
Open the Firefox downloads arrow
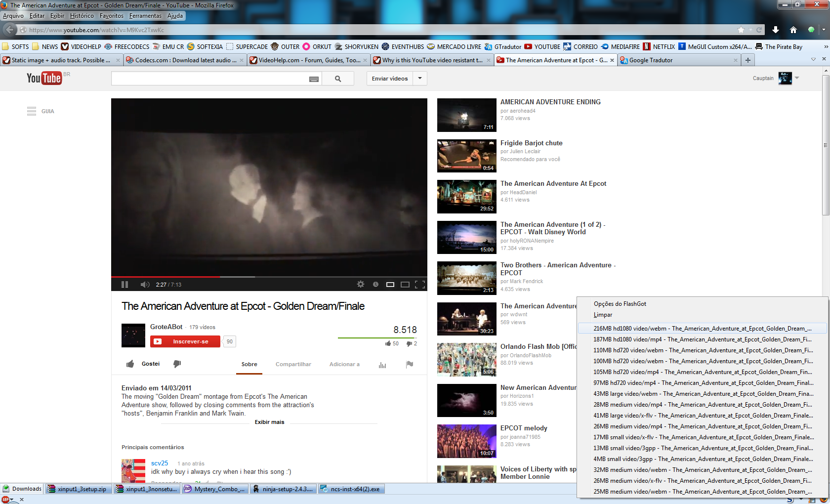tap(776, 30)
